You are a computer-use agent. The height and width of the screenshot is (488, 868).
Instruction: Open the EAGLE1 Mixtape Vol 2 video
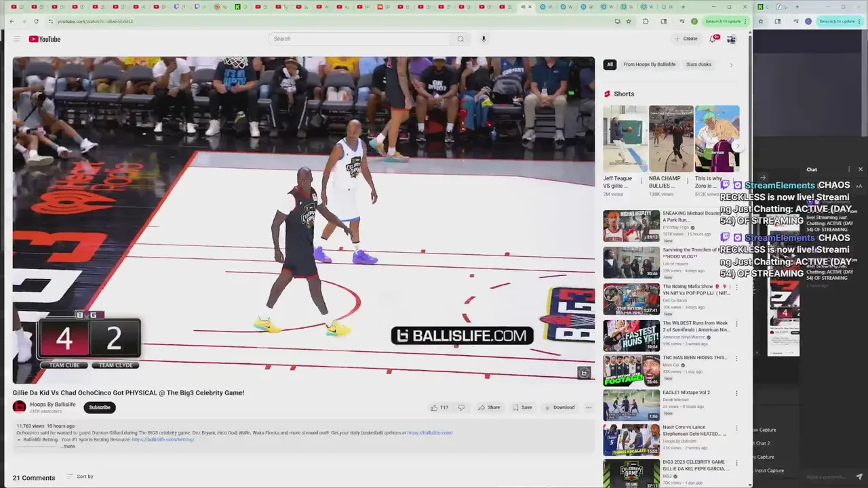point(631,405)
